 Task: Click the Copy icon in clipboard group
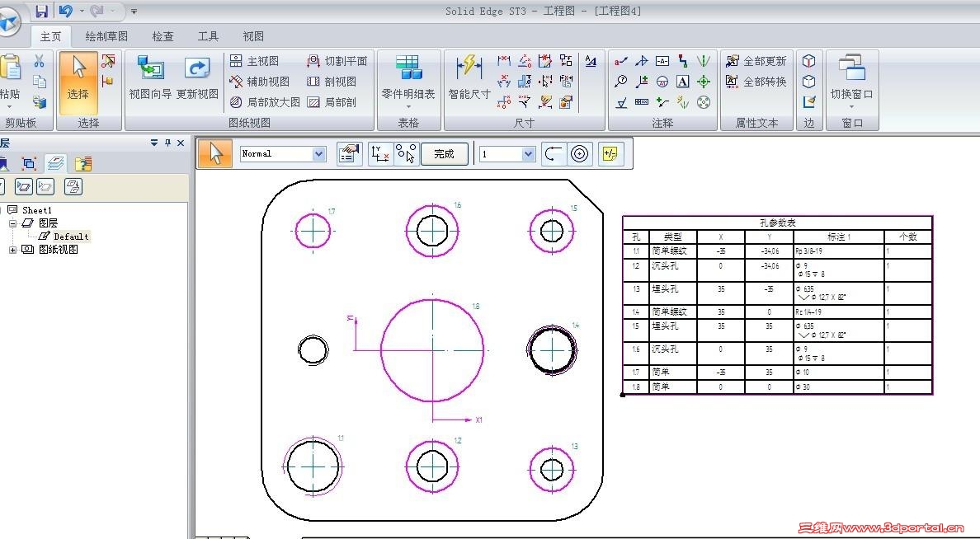pos(39,82)
